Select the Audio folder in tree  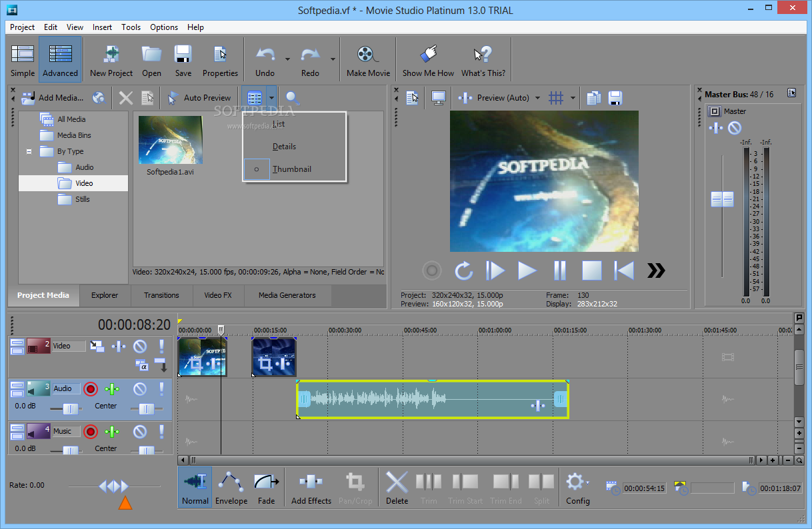click(85, 167)
